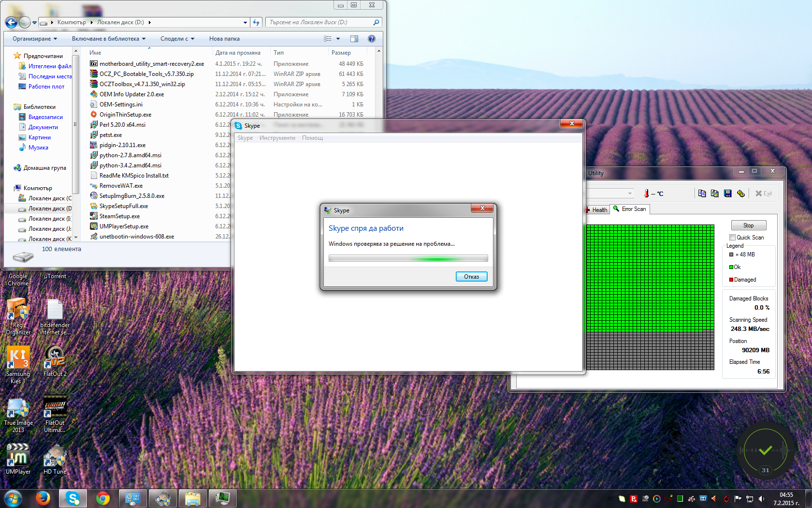Open the Google Chrome desktop shortcut
Viewport: 812px width, 508px height.
(18, 280)
